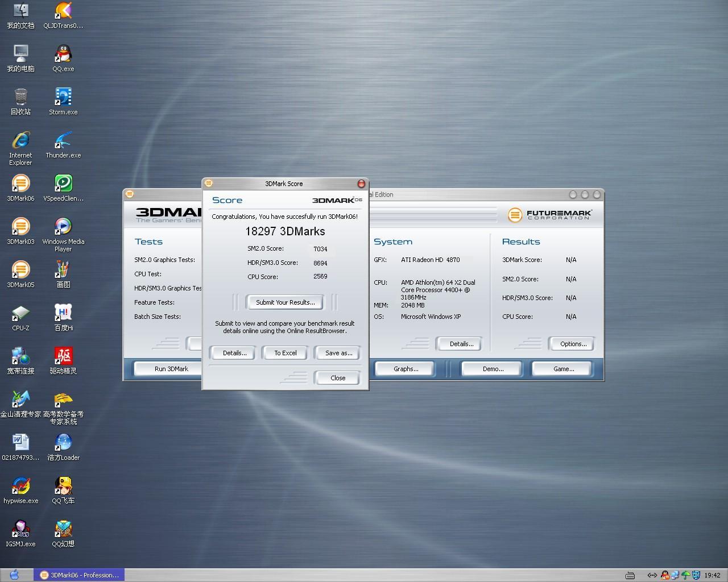Open the QLJDTrans0 desktop shortcut
This screenshot has height=582, width=728.
click(x=63, y=15)
